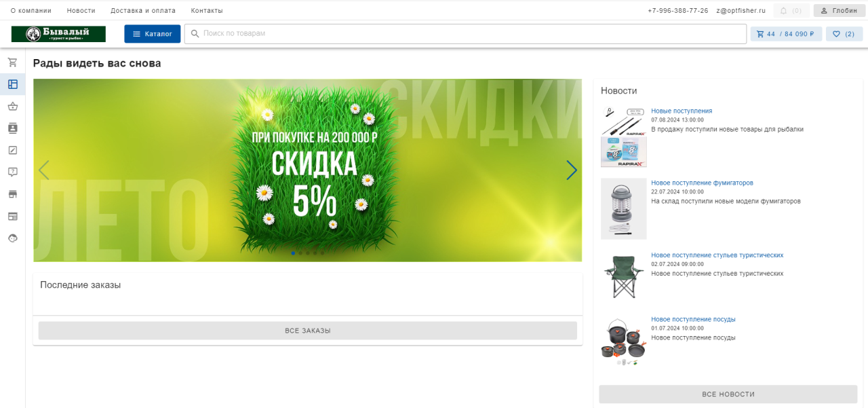Open cart summary showing 84 090 ₽
The image size is (868, 408).
(x=786, y=34)
